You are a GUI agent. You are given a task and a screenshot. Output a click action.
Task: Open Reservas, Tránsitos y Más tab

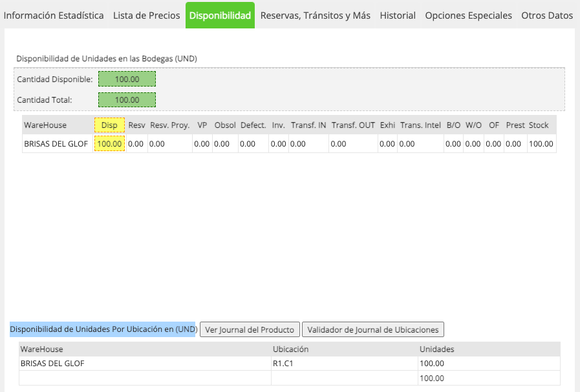[x=315, y=15]
